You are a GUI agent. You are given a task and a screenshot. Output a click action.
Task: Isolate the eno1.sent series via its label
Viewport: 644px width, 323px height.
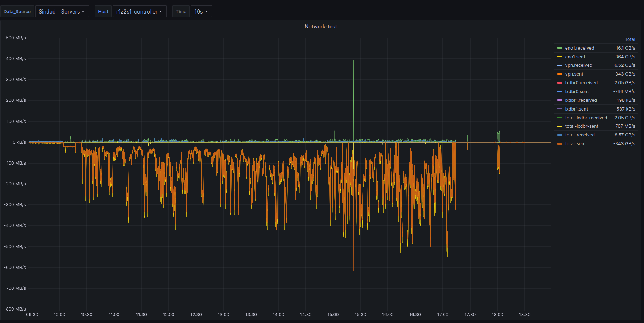tap(575, 57)
